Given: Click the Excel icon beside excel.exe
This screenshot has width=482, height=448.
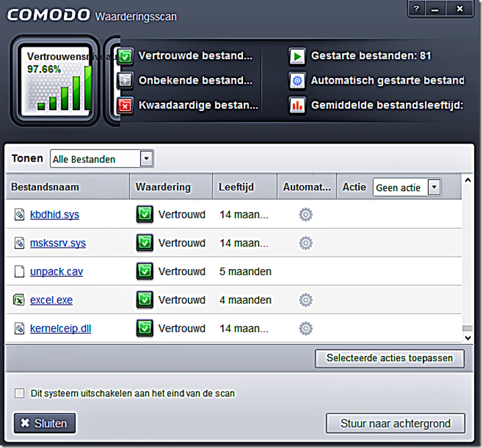Looking at the screenshot, I should pyautogui.click(x=19, y=300).
